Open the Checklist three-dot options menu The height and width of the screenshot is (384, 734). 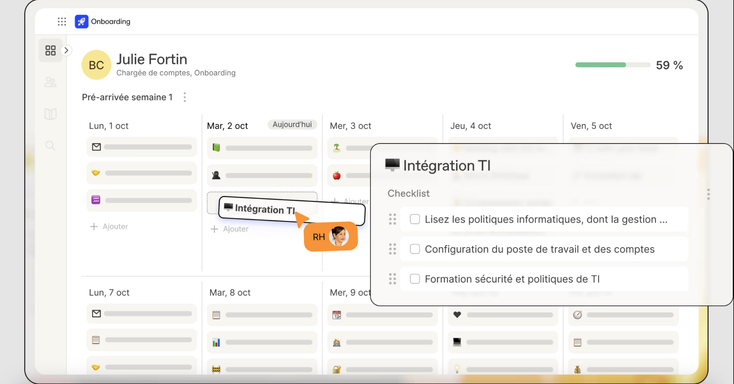tap(708, 194)
